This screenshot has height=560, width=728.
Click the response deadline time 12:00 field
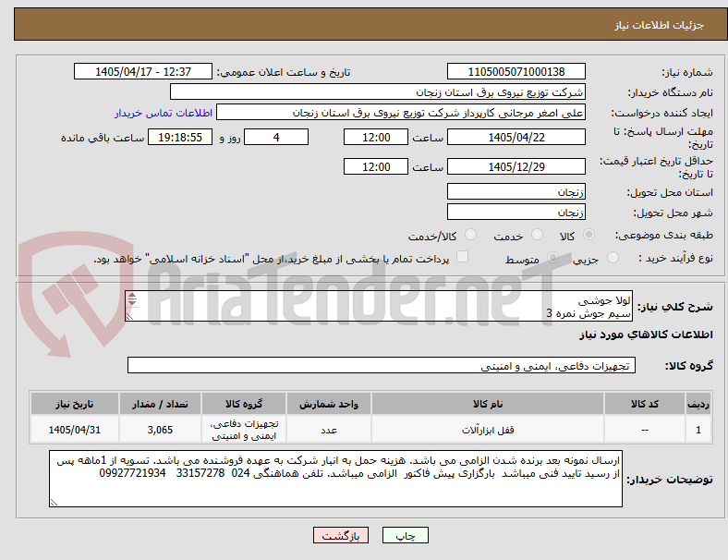pyautogui.click(x=376, y=137)
